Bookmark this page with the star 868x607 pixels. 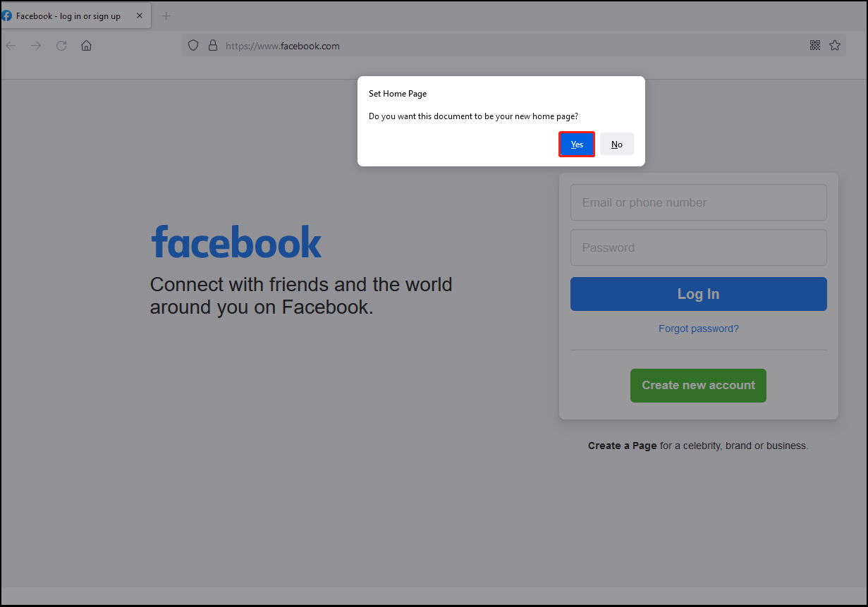tap(835, 46)
